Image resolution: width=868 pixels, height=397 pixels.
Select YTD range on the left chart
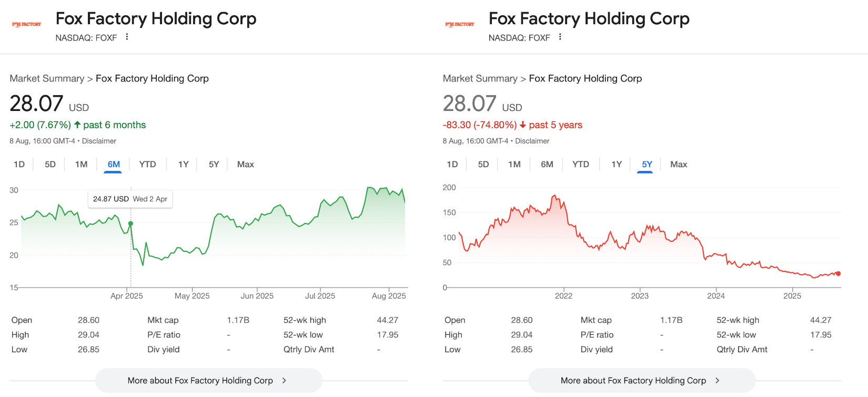point(147,165)
